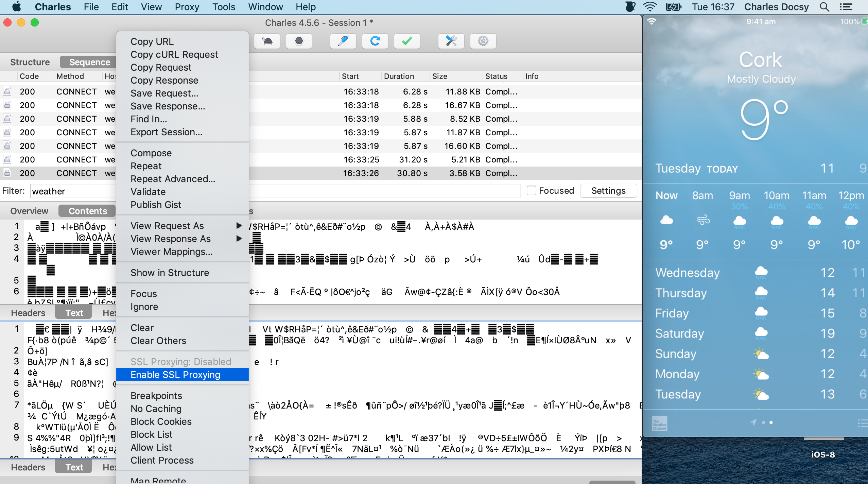
Task: Switch to the Structure tab
Action: click(30, 62)
